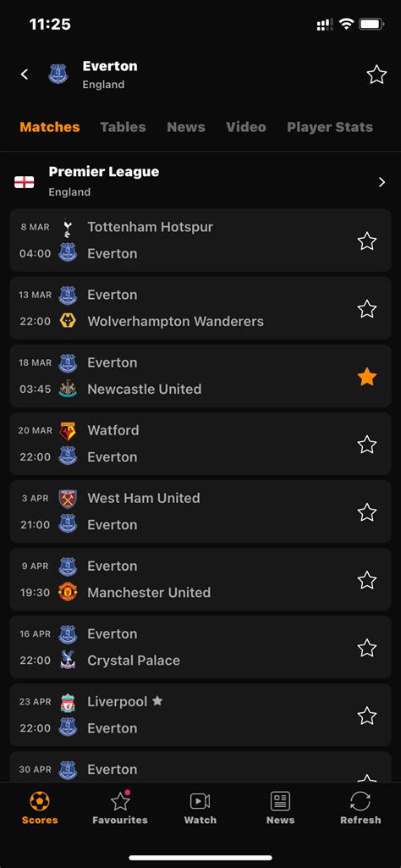Star the Watford vs Everton match

[367, 444]
